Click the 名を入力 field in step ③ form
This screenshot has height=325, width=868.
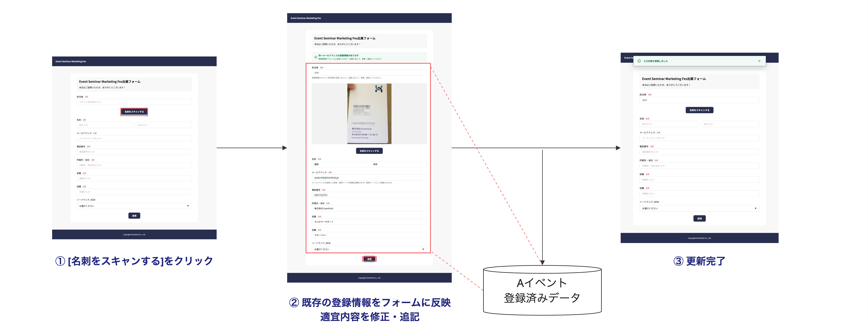point(730,124)
